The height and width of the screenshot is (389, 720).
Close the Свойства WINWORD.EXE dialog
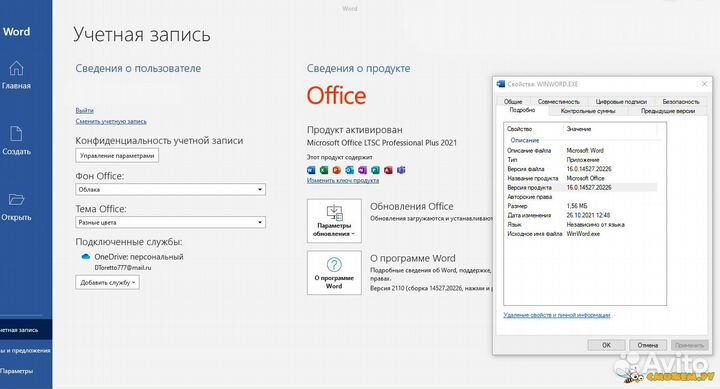coord(704,84)
